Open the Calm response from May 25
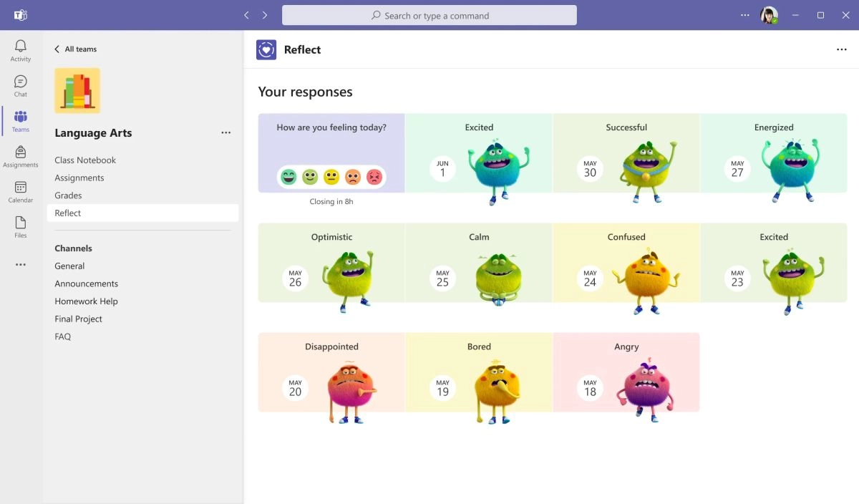 point(479,263)
